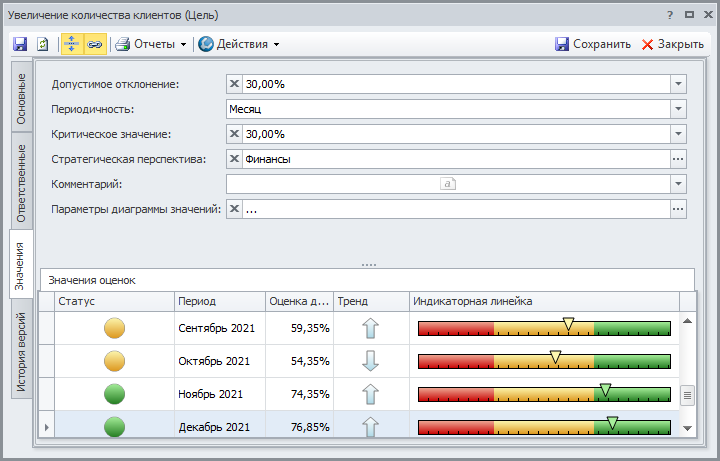Click indicator bar for Ноябрь 2021
Screen dimensions: 720x461
(x=543, y=394)
